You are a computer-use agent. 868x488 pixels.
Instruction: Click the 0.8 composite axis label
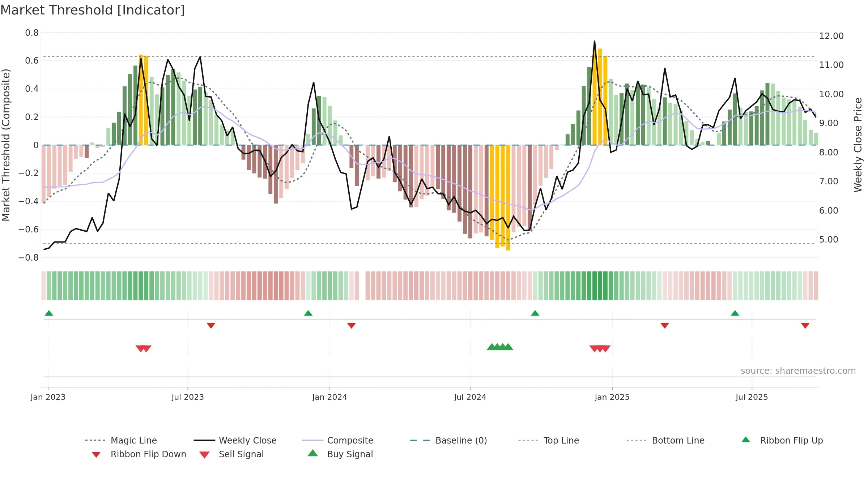pyautogui.click(x=32, y=33)
